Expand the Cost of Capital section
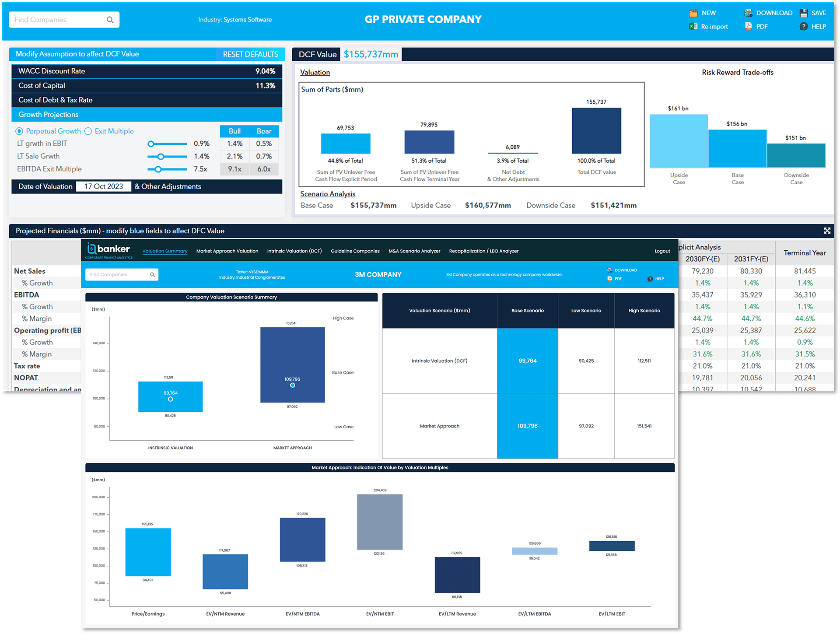 [147, 86]
